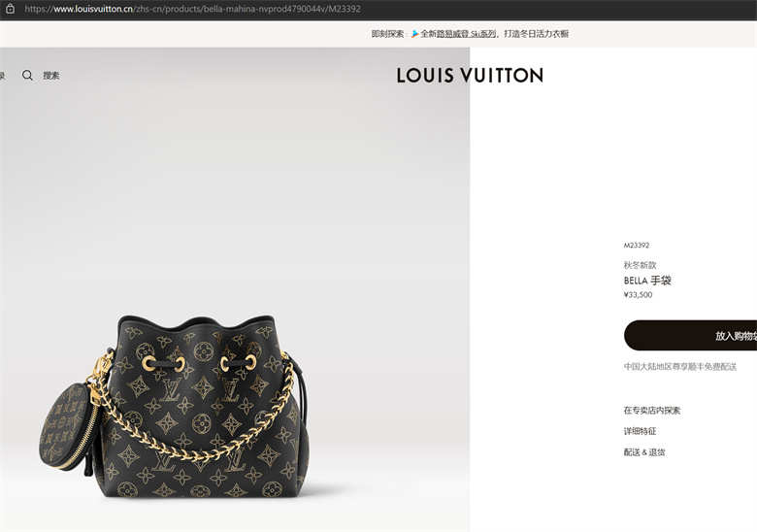The image size is (757, 532).
Task: Click the round coin purse on image
Action: pyautogui.click(x=68, y=426)
